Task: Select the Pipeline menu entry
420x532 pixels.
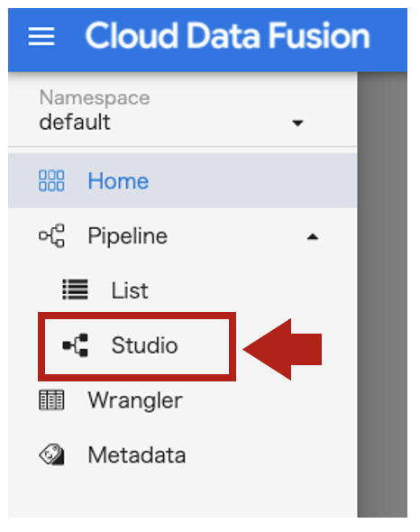Action: tap(183, 236)
